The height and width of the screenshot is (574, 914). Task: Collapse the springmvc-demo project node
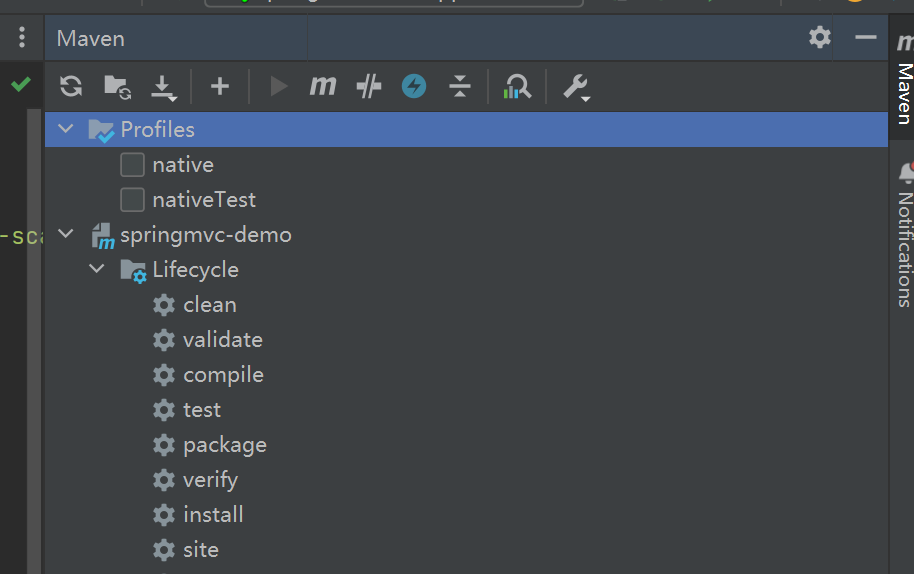click(66, 233)
